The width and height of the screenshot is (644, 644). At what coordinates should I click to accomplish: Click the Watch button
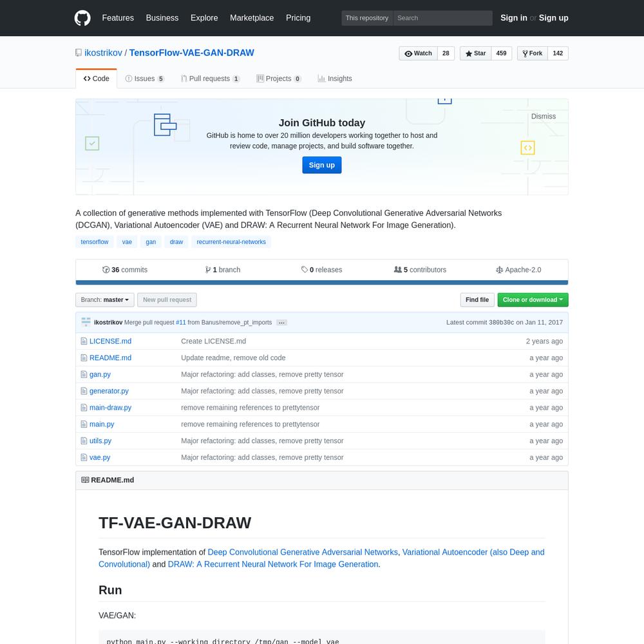tap(418, 53)
